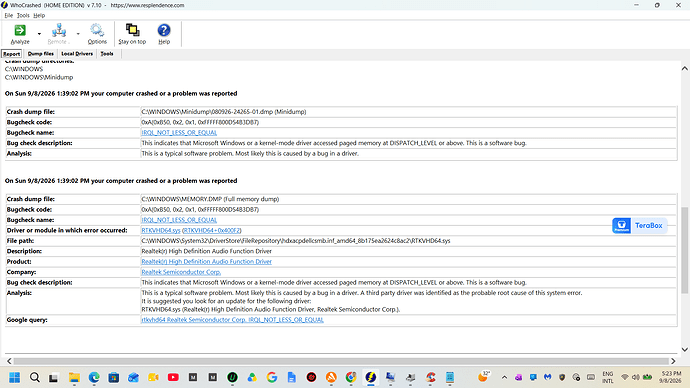This screenshot has height=388, width=690.
Task: Click the TeraBox floating widget
Action: (639, 226)
